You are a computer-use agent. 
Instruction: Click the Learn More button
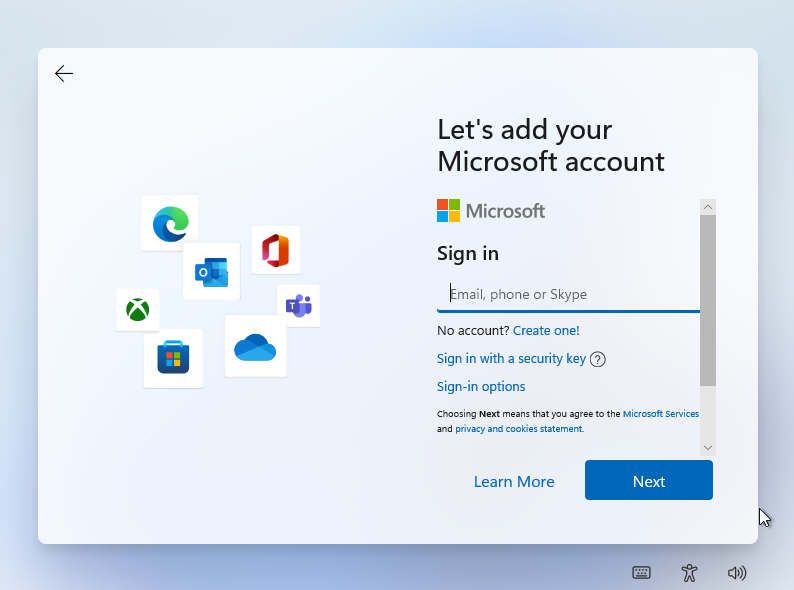pyautogui.click(x=514, y=482)
